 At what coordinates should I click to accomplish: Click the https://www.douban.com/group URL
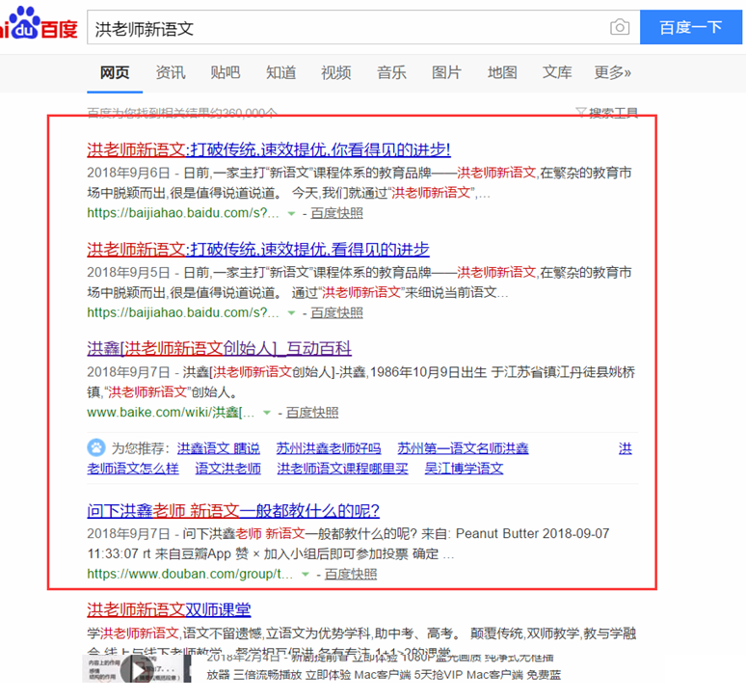pyautogui.click(x=190, y=574)
